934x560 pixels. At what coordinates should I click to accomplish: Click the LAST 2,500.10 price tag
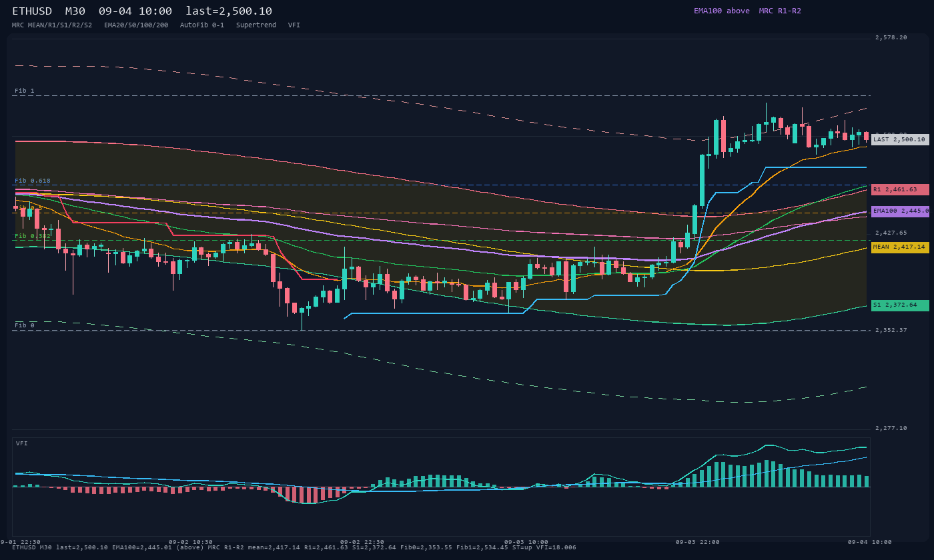click(900, 139)
